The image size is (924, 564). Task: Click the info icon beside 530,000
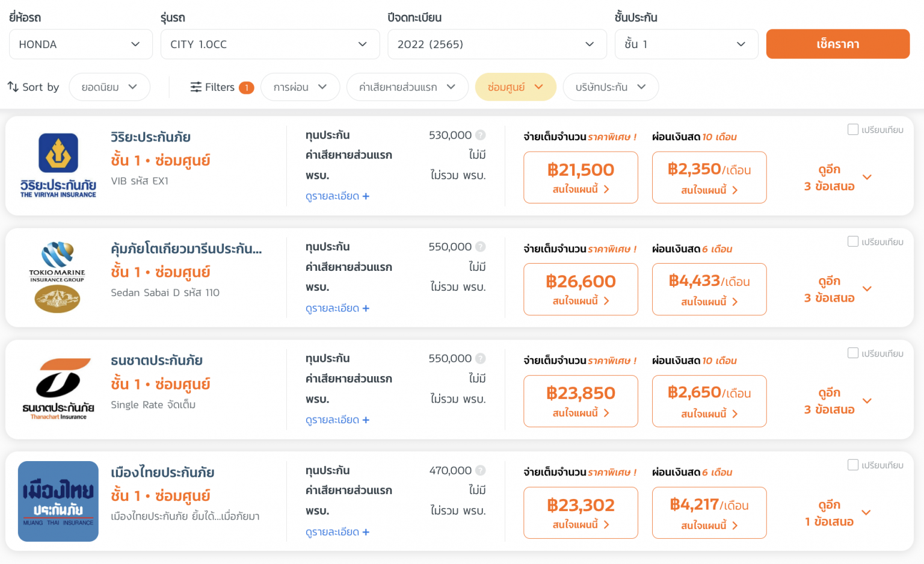coord(480,135)
